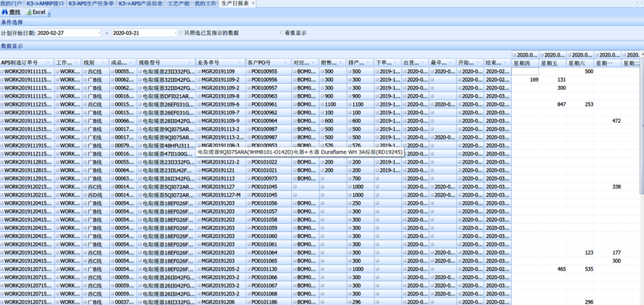Click sort arrow on 客户PO号 column header
Screen dimensions: 644x305
pos(289,63)
